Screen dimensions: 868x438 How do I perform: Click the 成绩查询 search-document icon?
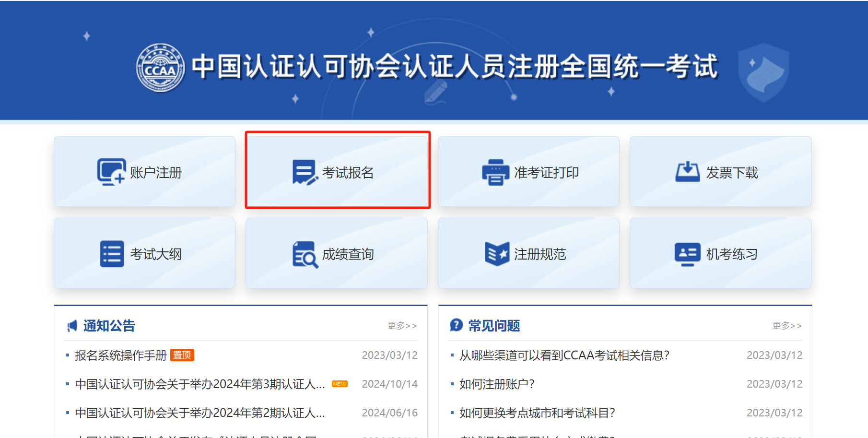(305, 254)
